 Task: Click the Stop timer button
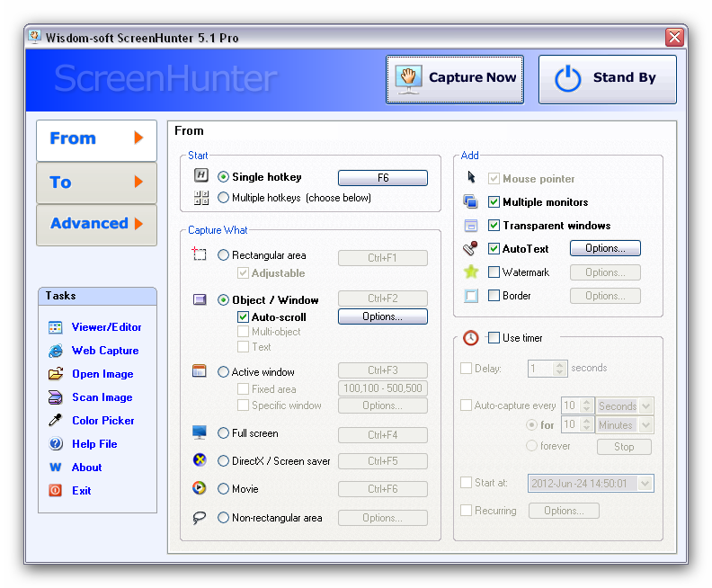[x=624, y=447]
